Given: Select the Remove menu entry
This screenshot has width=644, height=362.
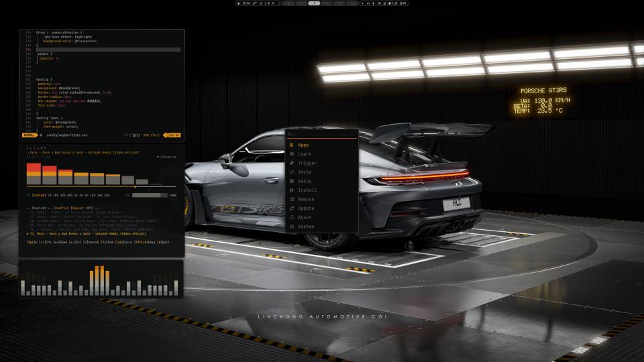Looking at the screenshot, I should pos(305,199).
